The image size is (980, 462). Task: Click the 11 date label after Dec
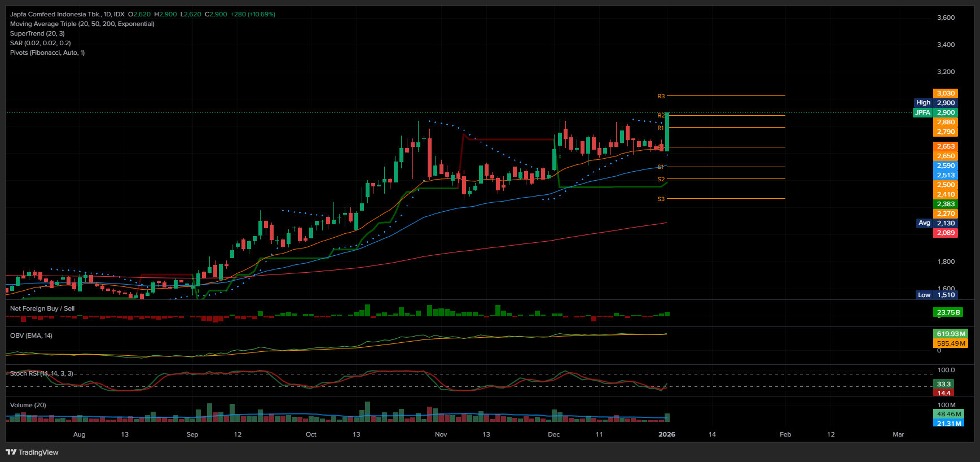pos(599,434)
